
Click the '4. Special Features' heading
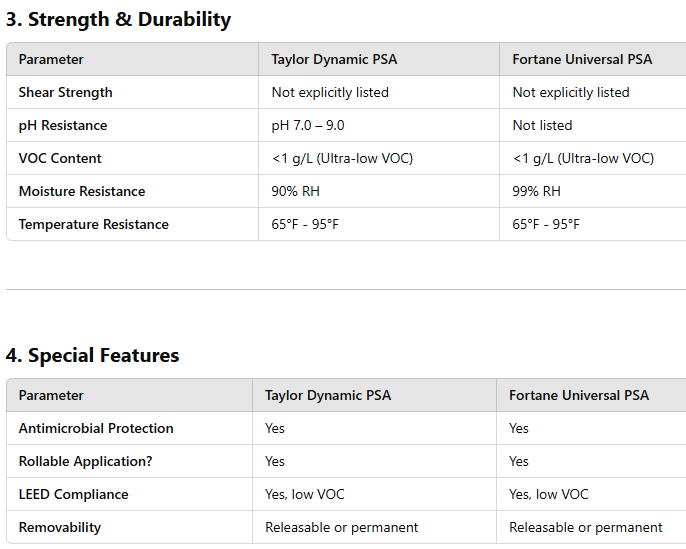click(x=92, y=355)
